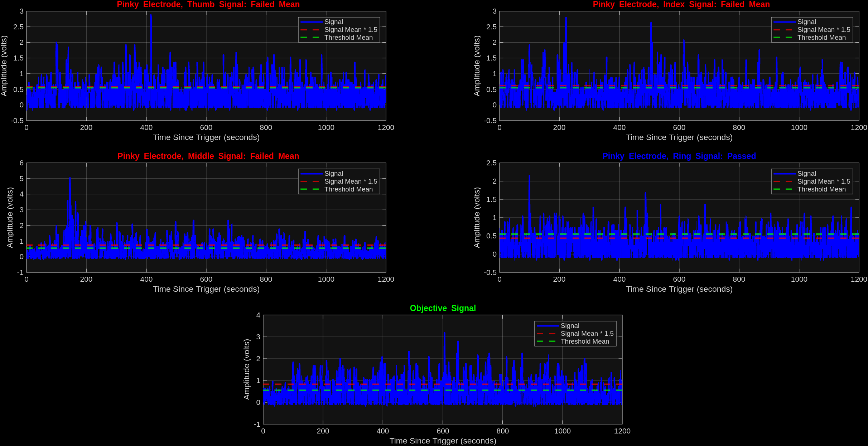Screen dimensions: 868x446
Task: Click Ring plot's 'Time Since Trigger (seconds)' label
Action: click(679, 290)
